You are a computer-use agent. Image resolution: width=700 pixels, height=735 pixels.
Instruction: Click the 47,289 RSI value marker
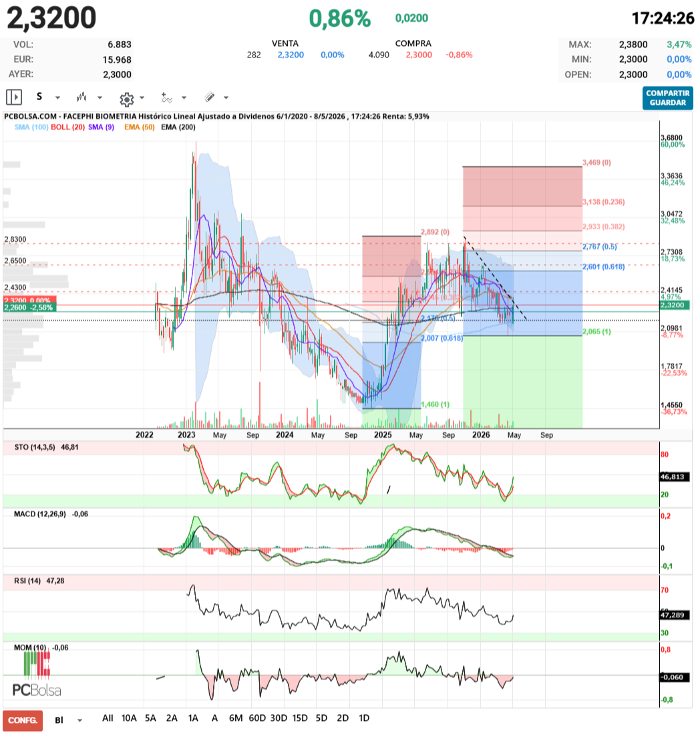point(673,615)
